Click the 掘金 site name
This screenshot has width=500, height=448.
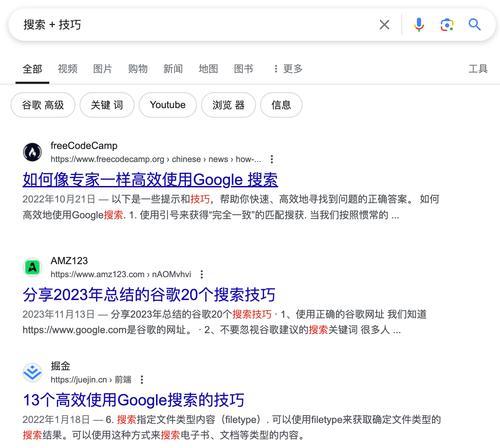click(60, 366)
